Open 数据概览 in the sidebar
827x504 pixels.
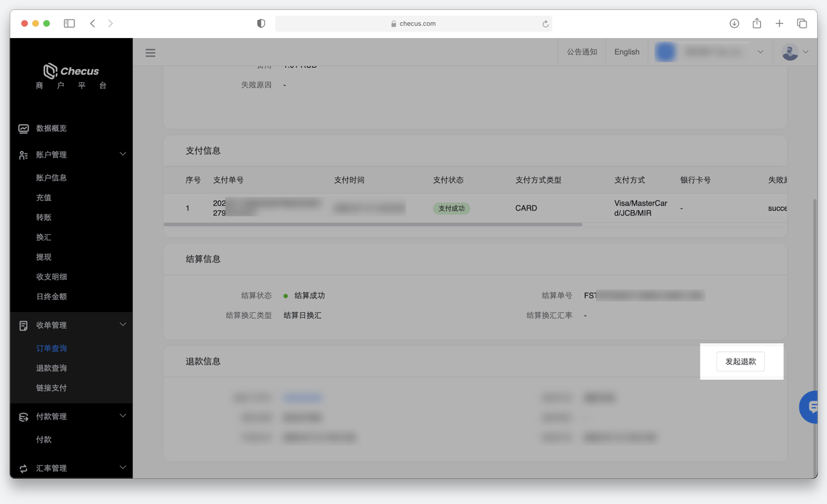pyautogui.click(x=51, y=129)
